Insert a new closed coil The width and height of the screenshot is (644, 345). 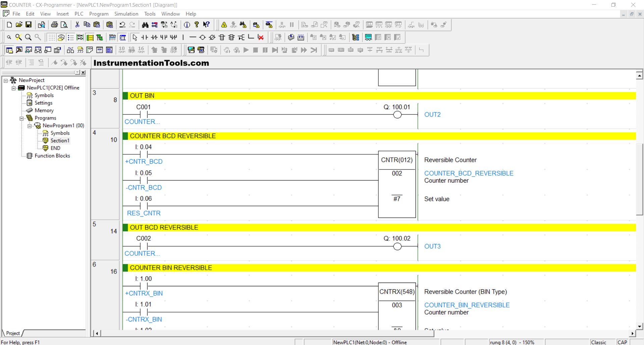[x=212, y=37]
